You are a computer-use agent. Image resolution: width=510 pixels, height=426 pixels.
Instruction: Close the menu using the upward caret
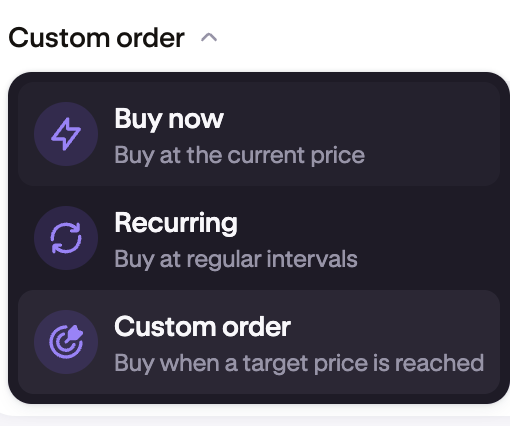pos(209,38)
